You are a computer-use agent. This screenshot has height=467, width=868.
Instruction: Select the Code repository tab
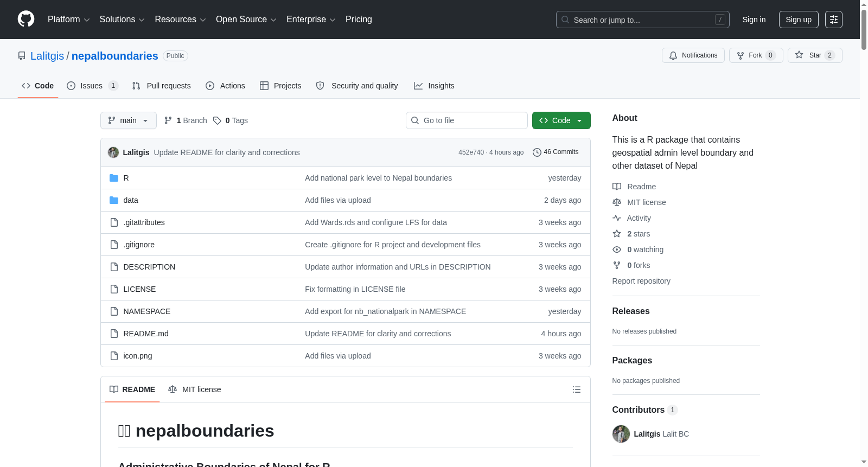click(38, 86)
